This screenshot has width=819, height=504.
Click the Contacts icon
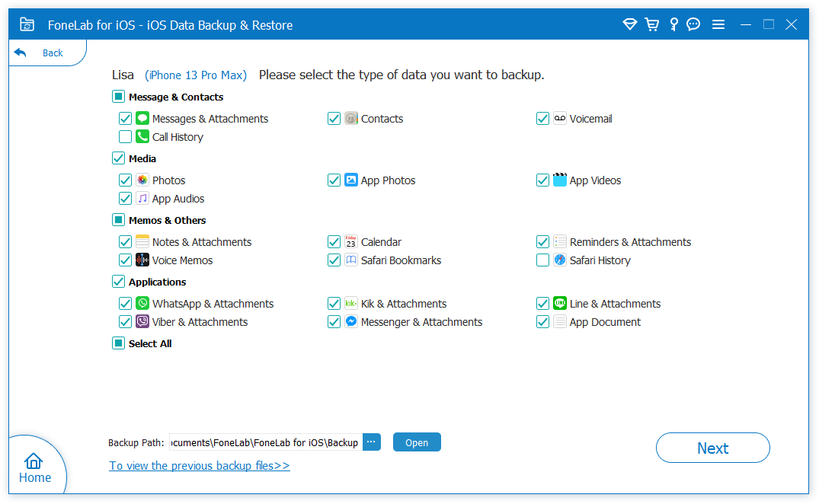tap(351, 119)
